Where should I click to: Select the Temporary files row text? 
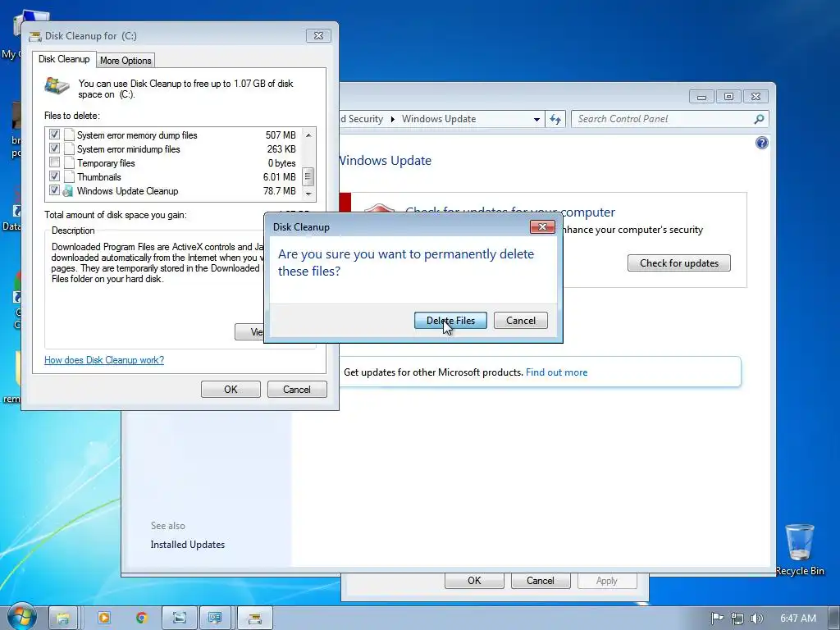point(106,163)
